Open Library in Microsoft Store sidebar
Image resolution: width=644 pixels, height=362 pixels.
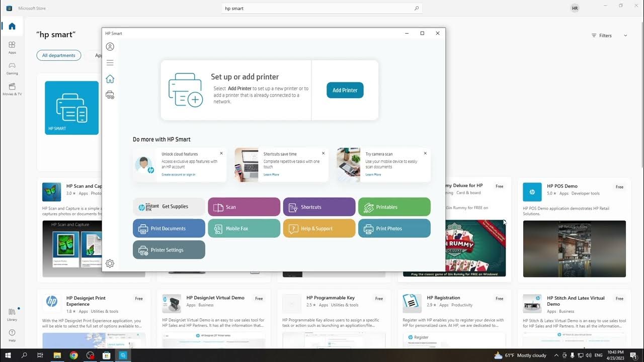(x=12, y=315)
